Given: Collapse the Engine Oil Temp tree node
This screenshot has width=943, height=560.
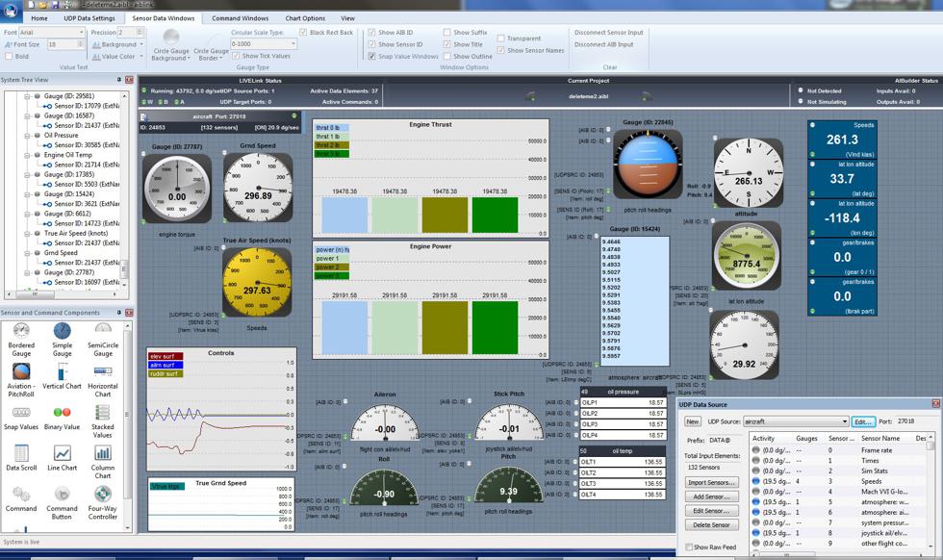Looking at the screenshot, I should (x=28, y=155).
